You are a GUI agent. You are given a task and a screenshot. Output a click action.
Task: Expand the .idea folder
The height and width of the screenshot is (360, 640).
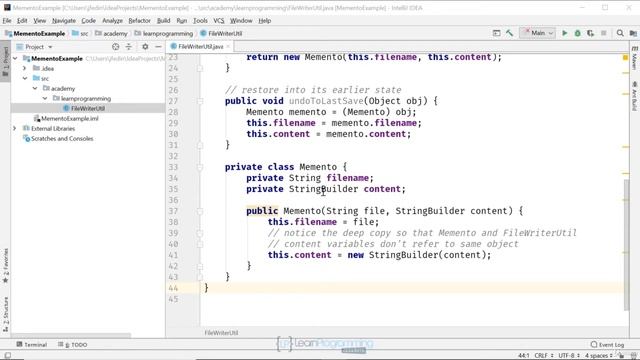25,68
